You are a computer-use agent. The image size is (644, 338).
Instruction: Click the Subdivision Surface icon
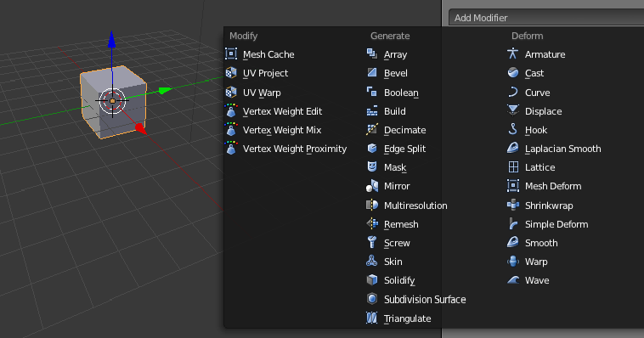(372, 299)
